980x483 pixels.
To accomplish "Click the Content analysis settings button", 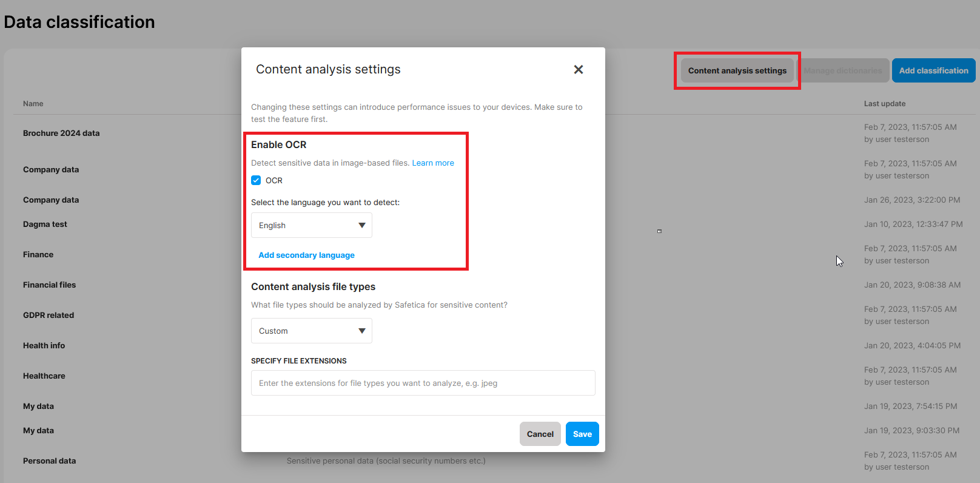I will click(x=737, y=70).
